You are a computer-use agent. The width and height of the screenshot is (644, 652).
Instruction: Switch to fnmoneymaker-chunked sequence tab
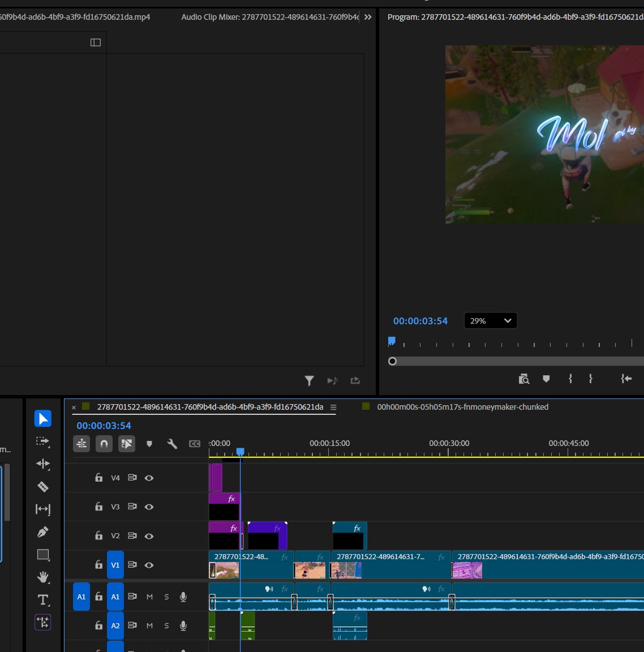click(x=462, y=407)
